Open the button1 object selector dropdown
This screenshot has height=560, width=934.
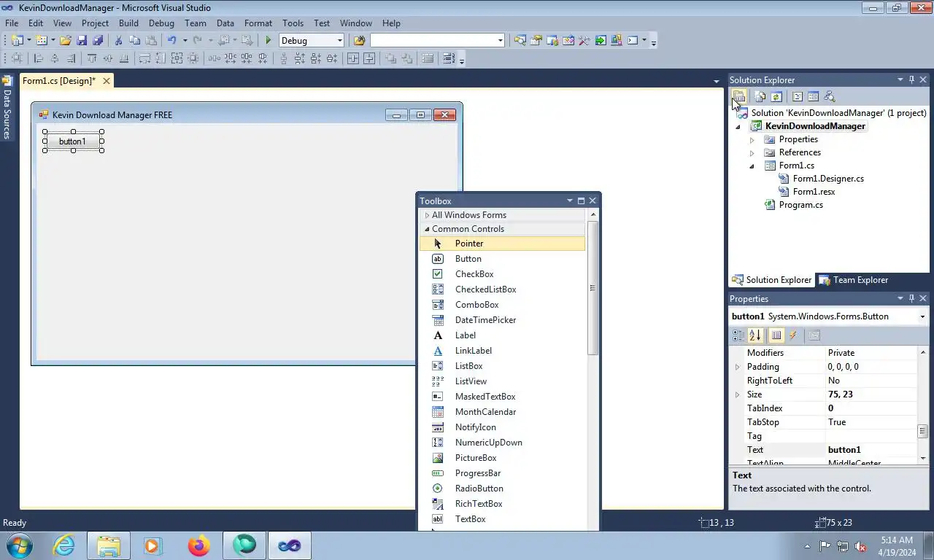coord(922,317)
